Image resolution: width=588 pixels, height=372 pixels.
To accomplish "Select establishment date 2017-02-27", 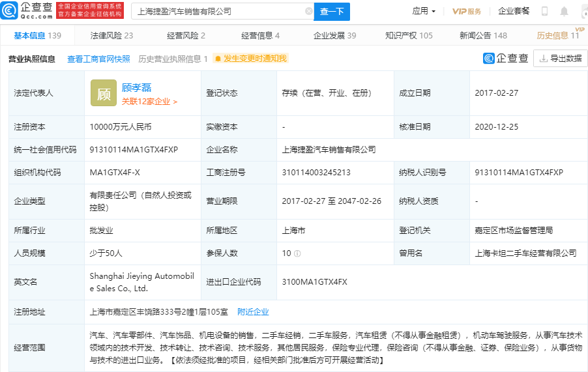I will [497, 93].
